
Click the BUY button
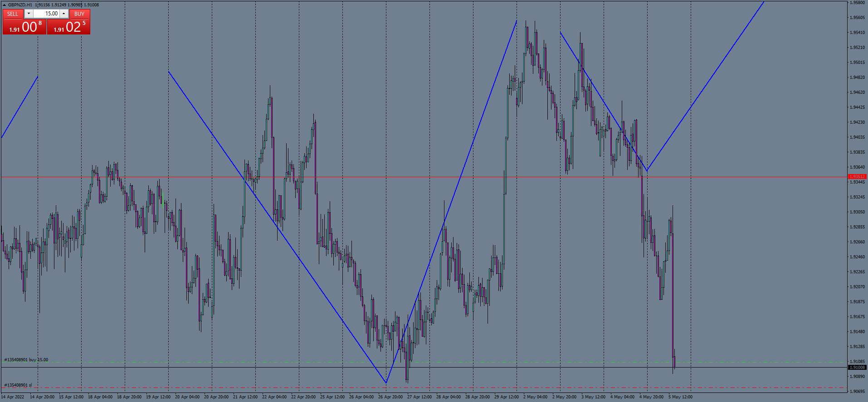coord(79,14)
